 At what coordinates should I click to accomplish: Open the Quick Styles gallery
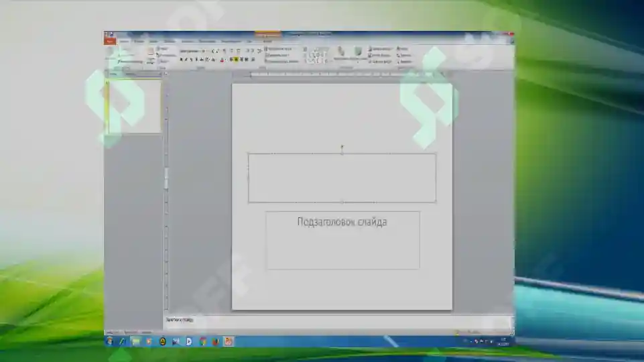pyautogui.click(x=359, y=54)
